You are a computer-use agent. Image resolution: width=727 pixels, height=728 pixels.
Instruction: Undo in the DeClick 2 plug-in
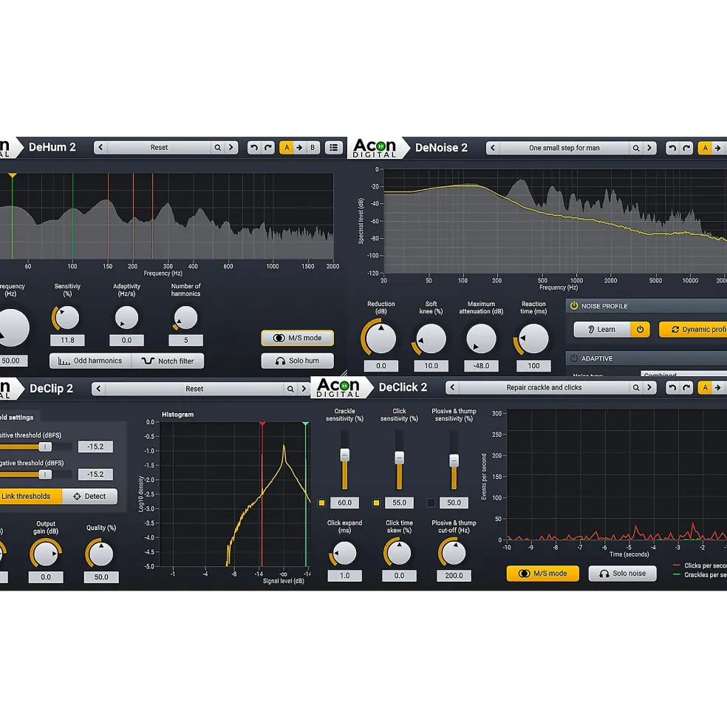click(x=672, y=388)
